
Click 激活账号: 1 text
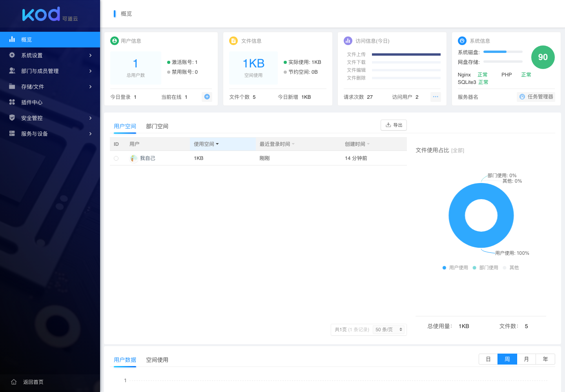tap(184, 62)
